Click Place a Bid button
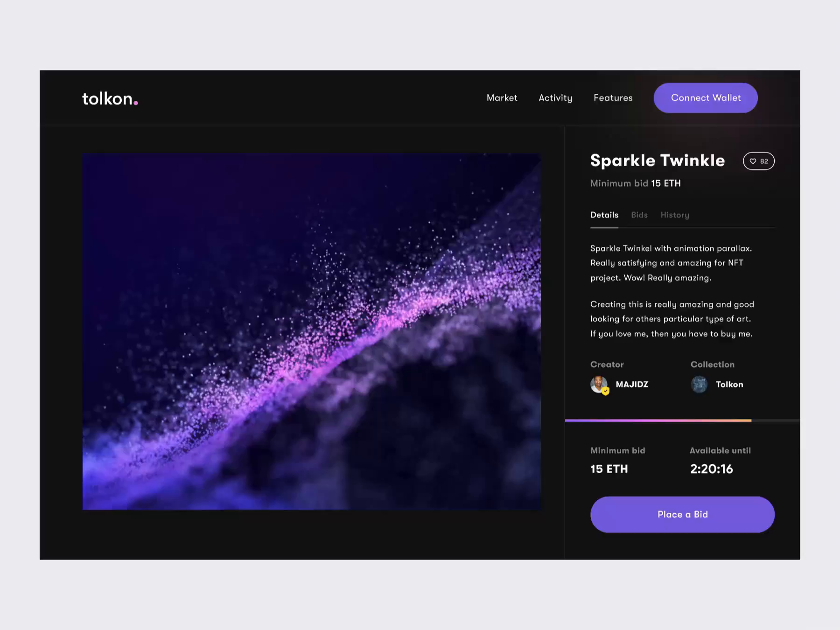 (x=682, y=514)
